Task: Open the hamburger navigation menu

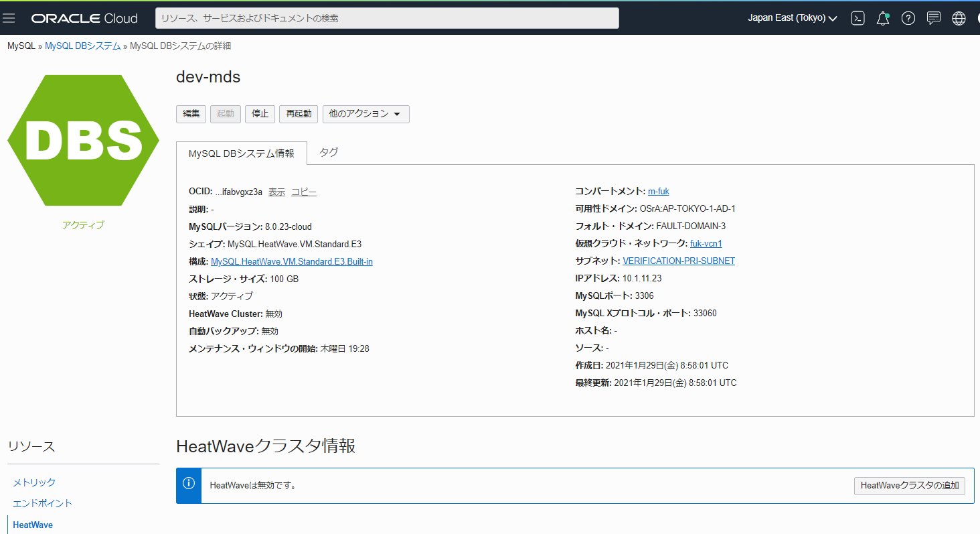Action: click(9, 18)
